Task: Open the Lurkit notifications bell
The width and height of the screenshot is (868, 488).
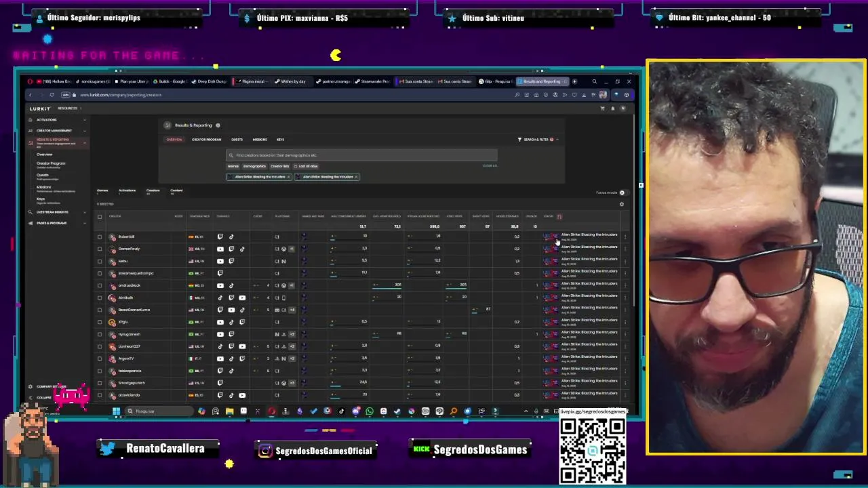Action: 612,108
